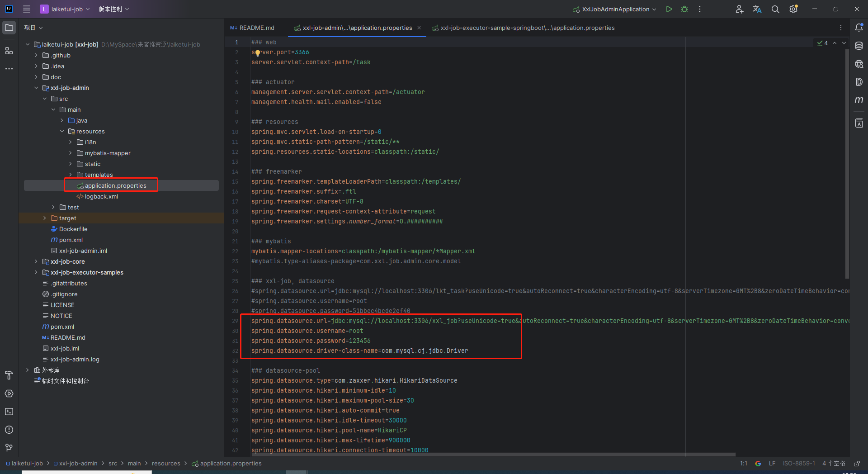Open the Maven tool window icon
868x474 pixels.
pos(859,100)
